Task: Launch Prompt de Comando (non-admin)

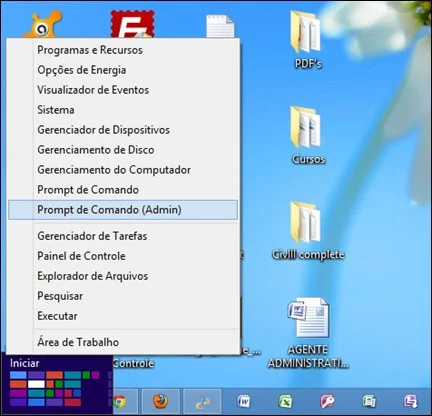Action: click(123, 190)
